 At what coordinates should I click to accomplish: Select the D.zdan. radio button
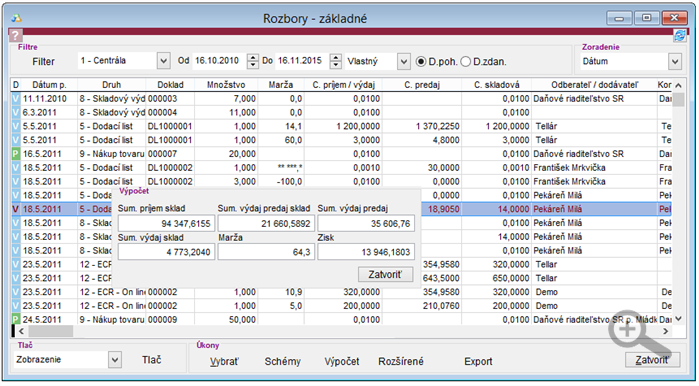[x=465, y=62]
